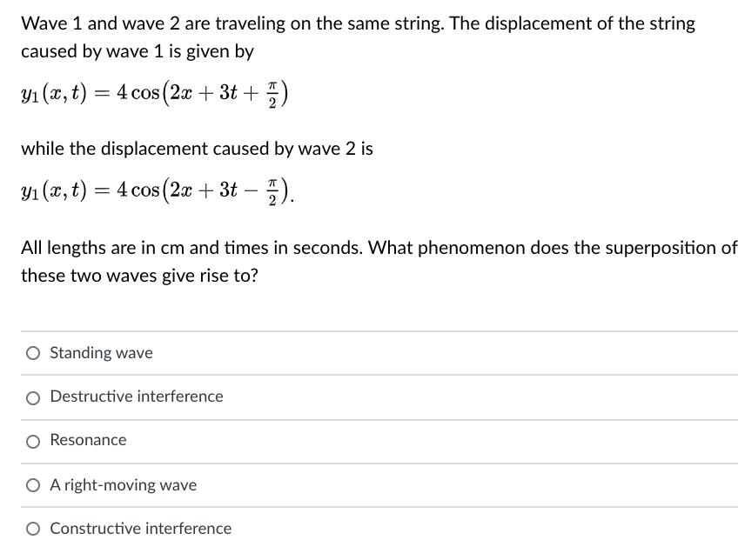Click the divider above Standing wave
This screenshot has height=560, width=745.
point(372,329)
